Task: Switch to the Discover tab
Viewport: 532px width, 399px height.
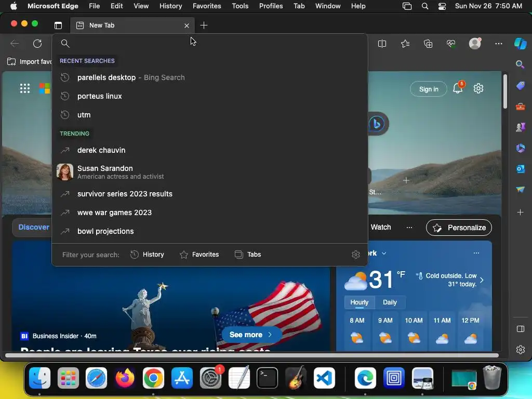Action: pos(34,228)
